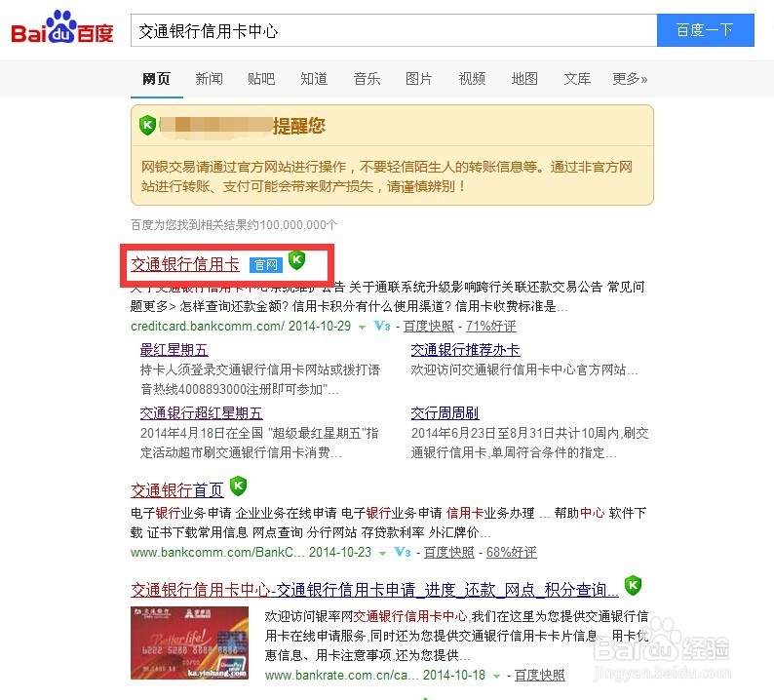Click the search input field
The width and height of the screenshot is (774, 700).
click(394, 30)
